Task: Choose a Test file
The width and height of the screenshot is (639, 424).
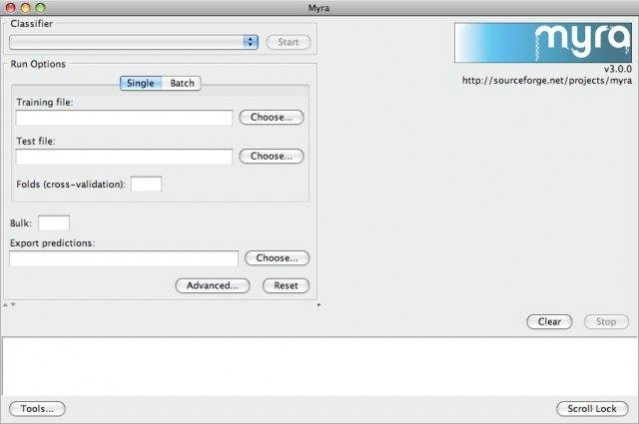Action: click(271, 156)
